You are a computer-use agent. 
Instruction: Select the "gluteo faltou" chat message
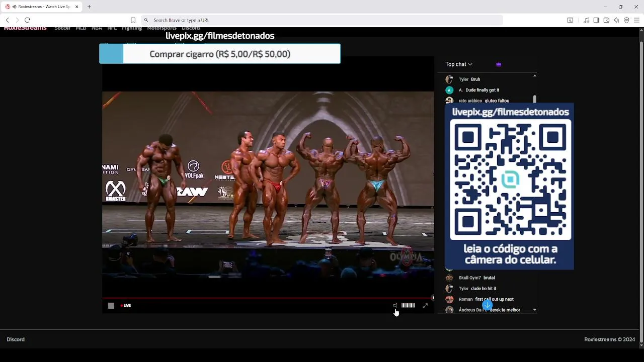tap(497, 101)
